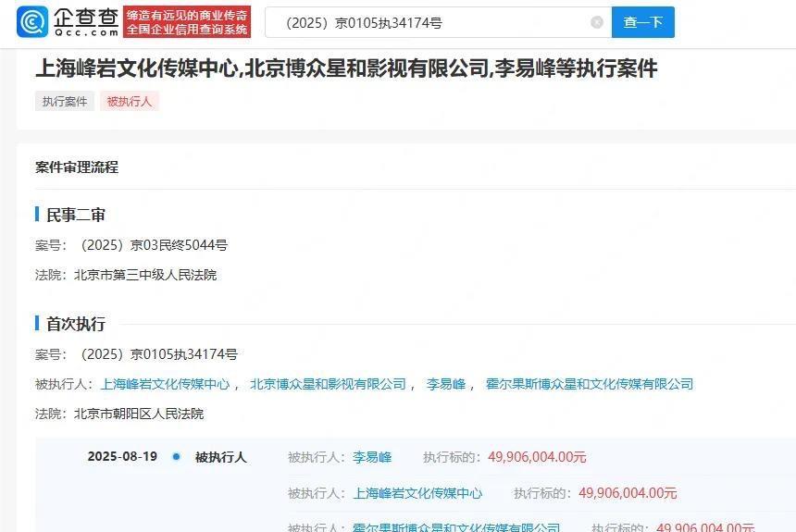Screen dimensions: 796x532
Task: Select the 被执行人 red tag
Action: coord(129,102)
